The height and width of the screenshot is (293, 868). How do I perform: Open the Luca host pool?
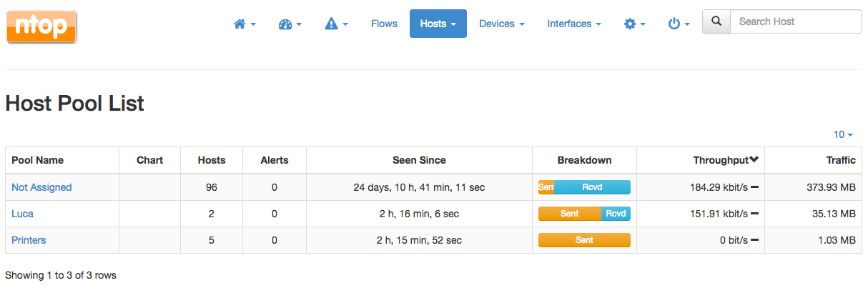[22, 214]
